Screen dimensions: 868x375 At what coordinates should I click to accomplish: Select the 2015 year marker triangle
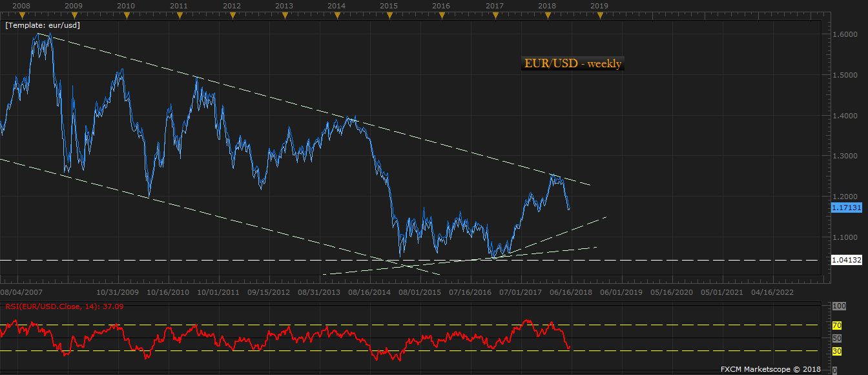(x=389, y=15)
